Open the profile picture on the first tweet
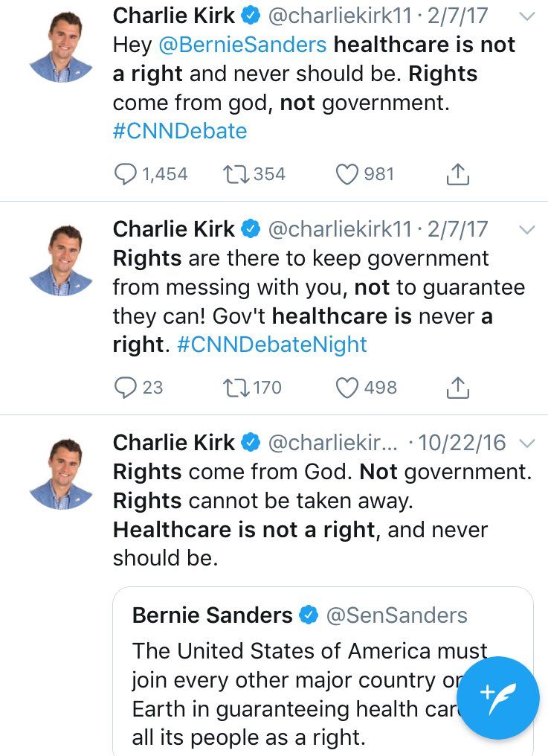Image resolution: width=548 pixels, height=756 pixels. [61, 45]
